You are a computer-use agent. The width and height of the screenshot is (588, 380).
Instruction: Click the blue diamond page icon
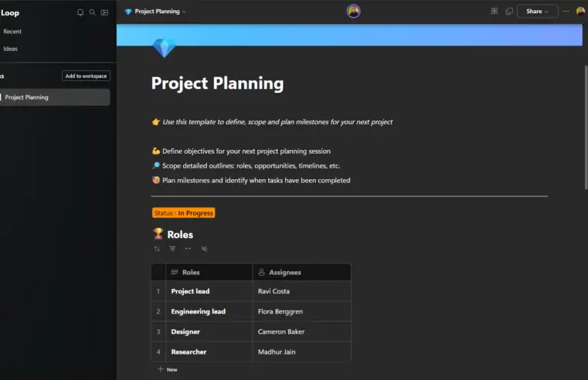[x=164, y=48]
